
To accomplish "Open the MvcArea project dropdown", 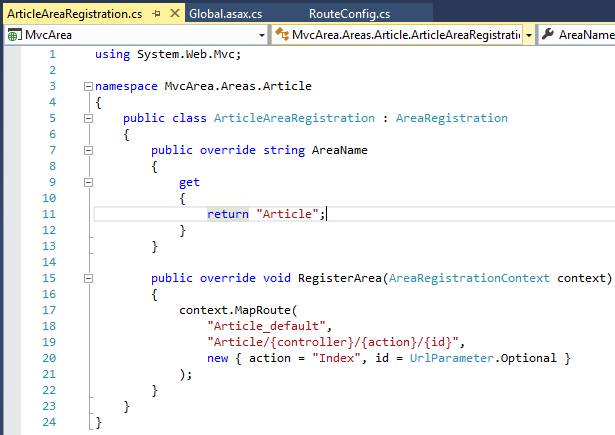I will (x=136, y=35).
